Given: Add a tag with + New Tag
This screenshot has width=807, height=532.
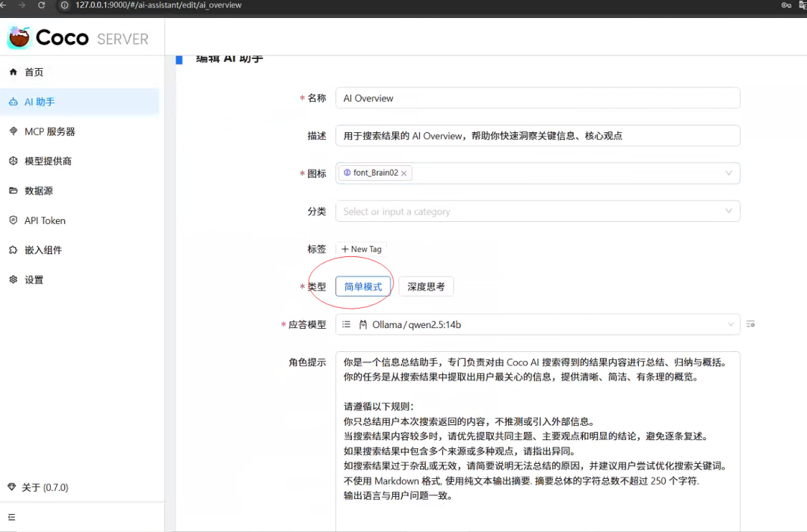Looking at the screenshot, I should click(362, 249).
